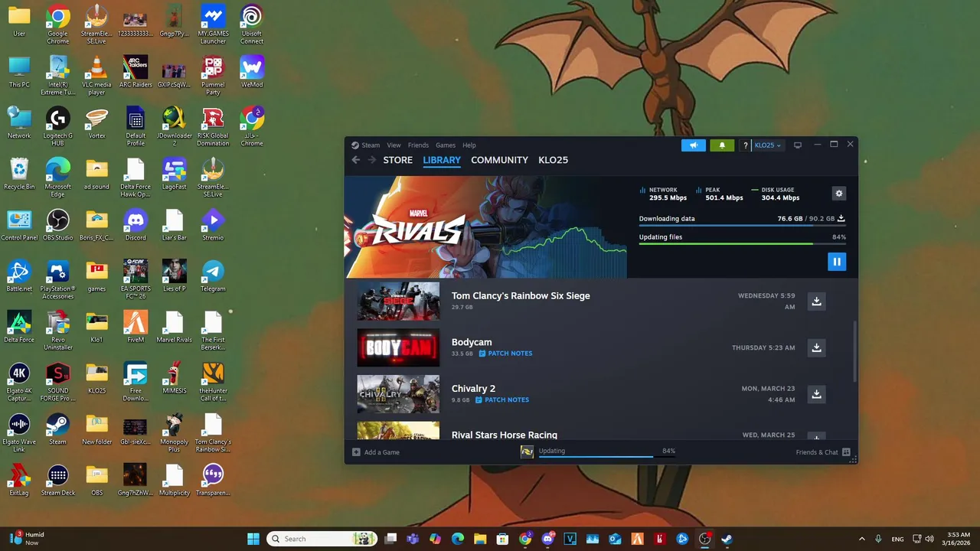980x551 pixels.
Task: Select Discord desktop shortcut
Action: coord(136,225)
